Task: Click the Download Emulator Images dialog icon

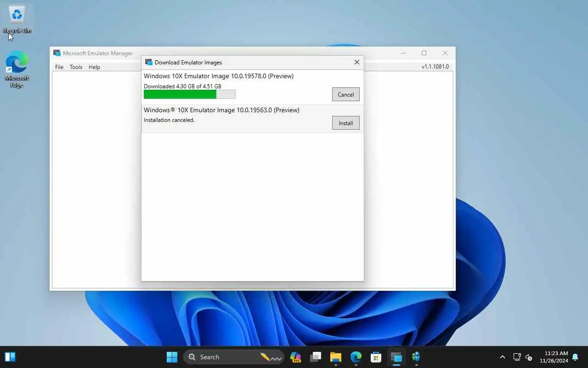Action: pos(148,62)
